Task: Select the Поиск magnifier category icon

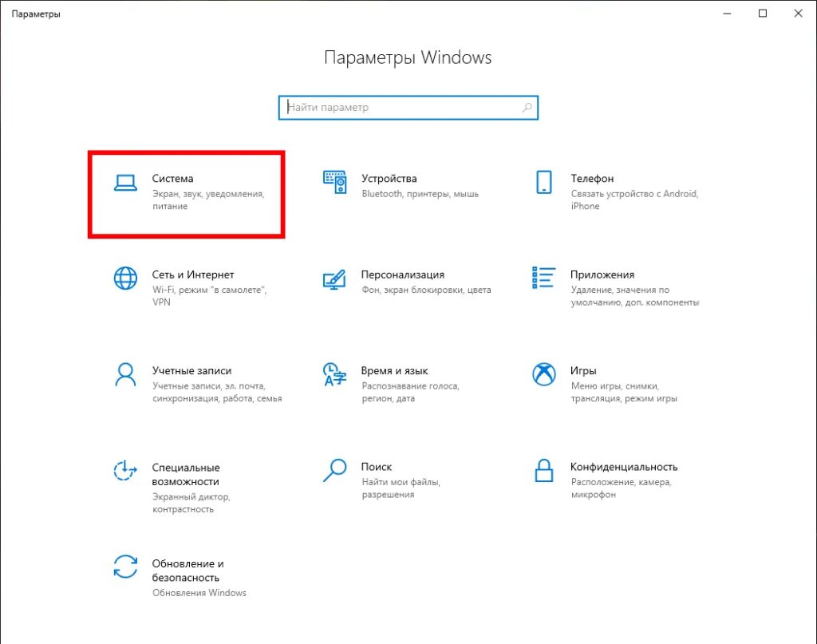Action: pyautogui.click(x=334, y=470)
